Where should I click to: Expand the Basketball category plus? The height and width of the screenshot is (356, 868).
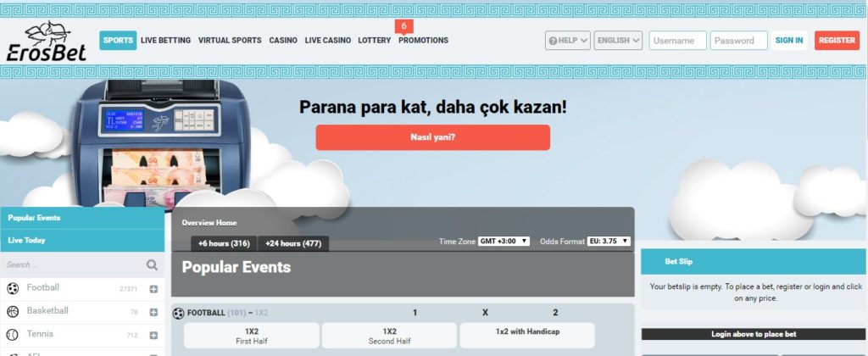153,312
